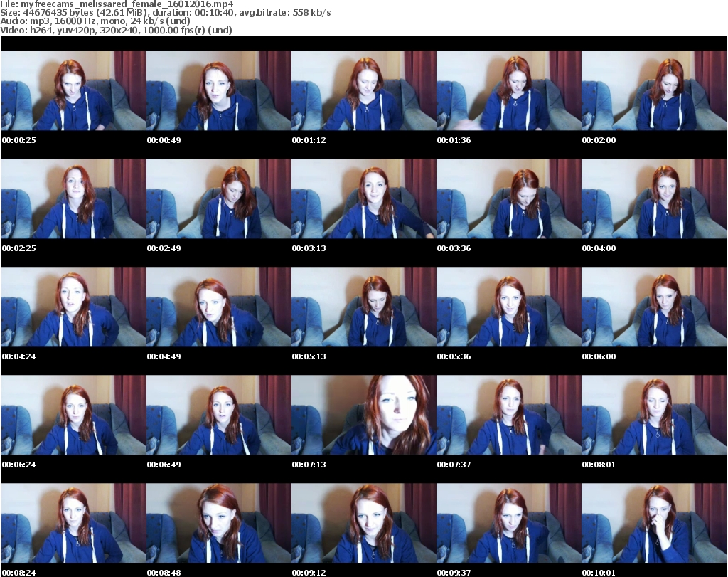Select the thumbnail frame at 00:00:25
Screen dimensions: 728x577
point(74,90)
